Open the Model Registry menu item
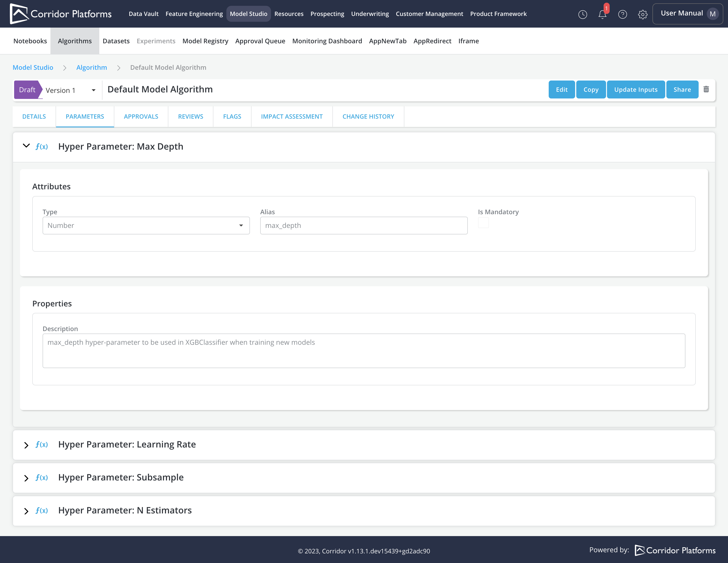This screenshot has width=728, height=563. tap(205, 41)
